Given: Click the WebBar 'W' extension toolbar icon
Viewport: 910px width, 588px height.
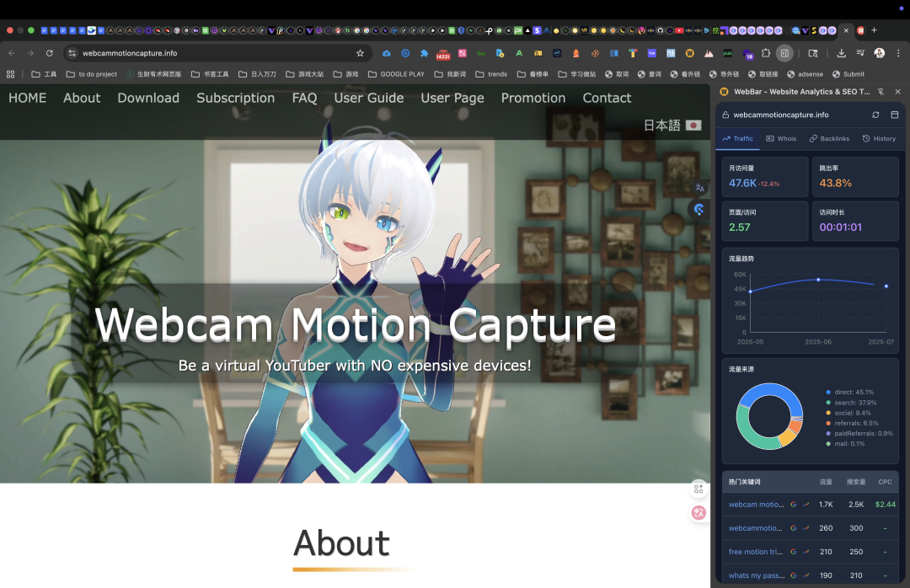Looking at the screenshot, I should coord(689,53).
